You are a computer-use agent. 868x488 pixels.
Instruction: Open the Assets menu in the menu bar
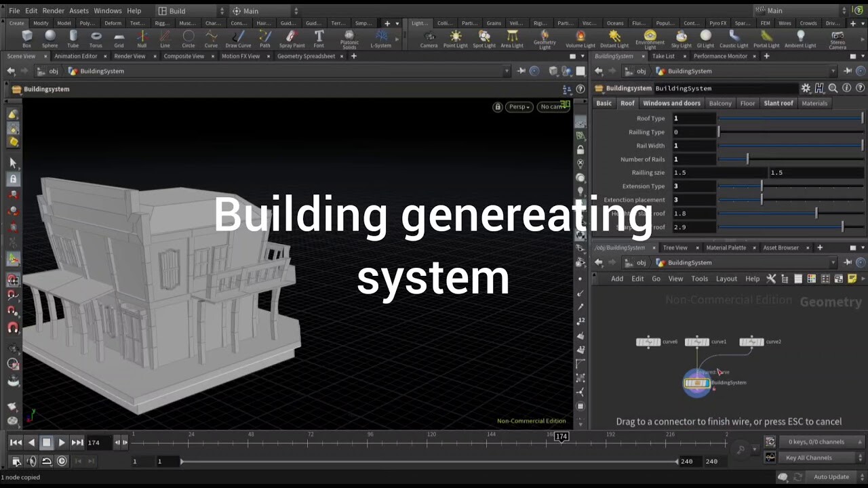pos(78,10)
